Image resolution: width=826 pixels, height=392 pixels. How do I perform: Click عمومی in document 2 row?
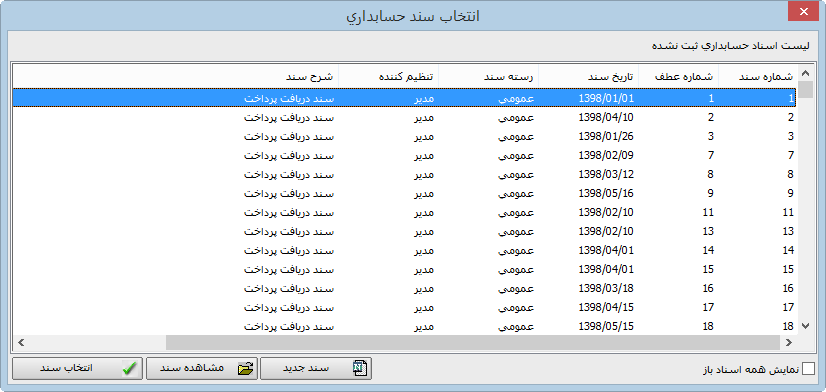click(516, 117)
